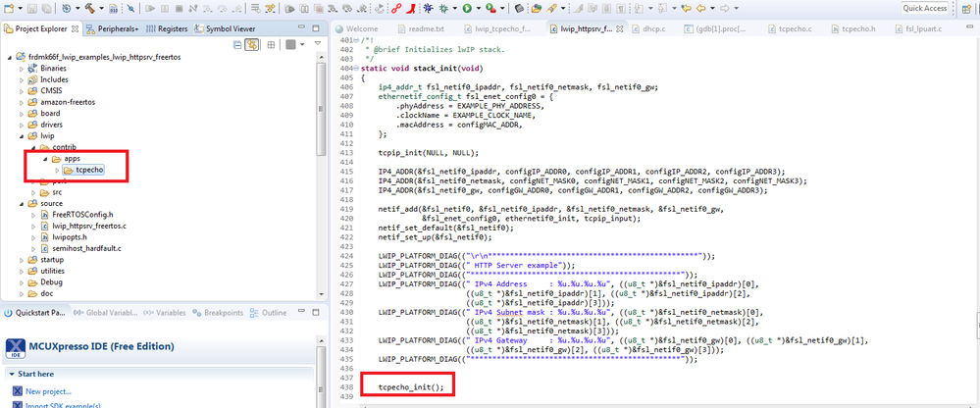Open dropdown arrow next to New file icon
The image size is (980, 408).
20,8
